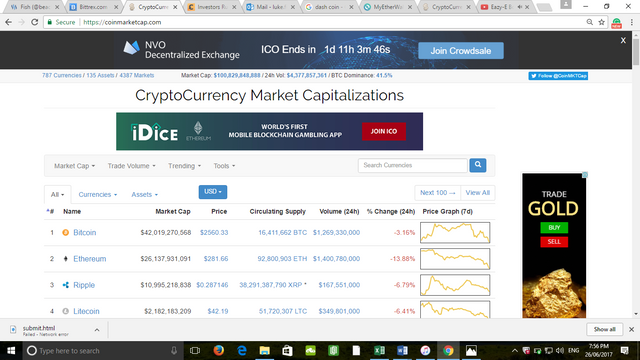Open the Action Center notifications icon
The image size is (640, 360).
[x=624, y=351]
